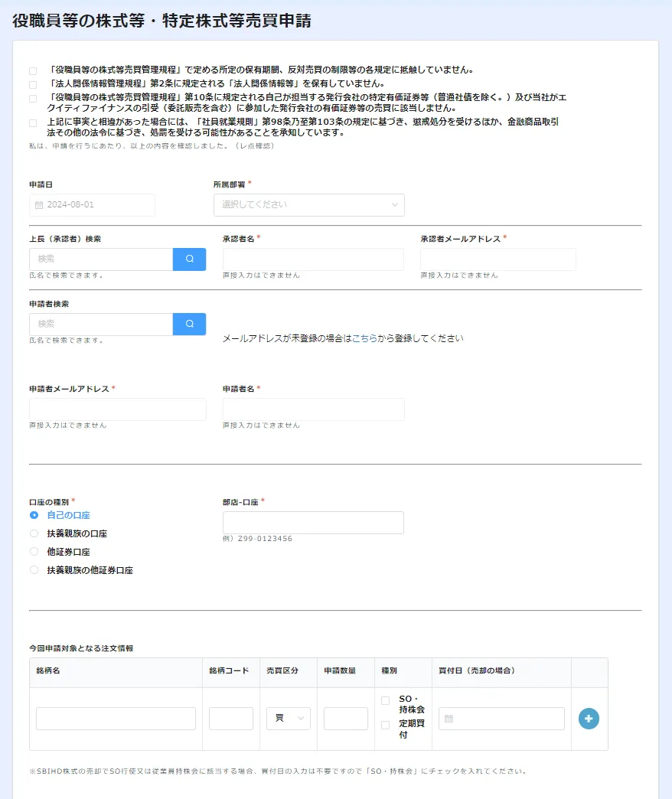
Task: Open the 所属部署 dropdown
Action: tap(308, 204)
